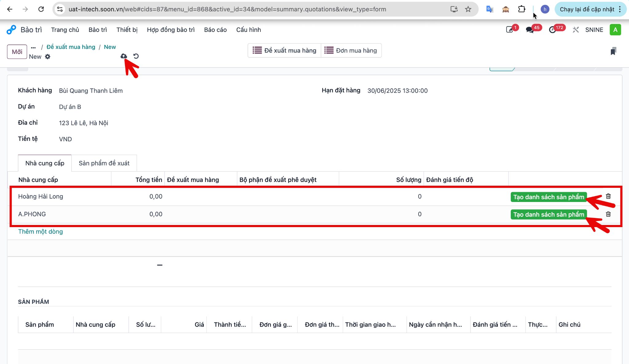Create product list for A.PHONG
Screen dimensions: 629x364
pos(549,215)
